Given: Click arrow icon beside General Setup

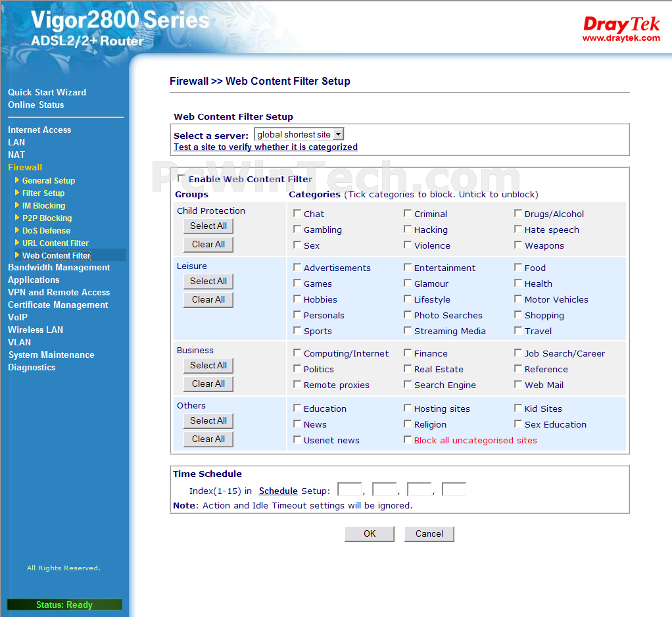Looking at the screenshot, I should (17, 180).
